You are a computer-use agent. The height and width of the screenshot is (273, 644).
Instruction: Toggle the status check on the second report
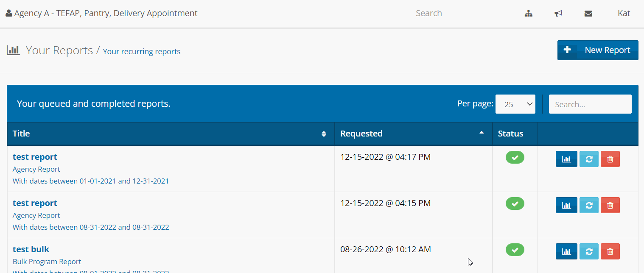pos(515,203)
